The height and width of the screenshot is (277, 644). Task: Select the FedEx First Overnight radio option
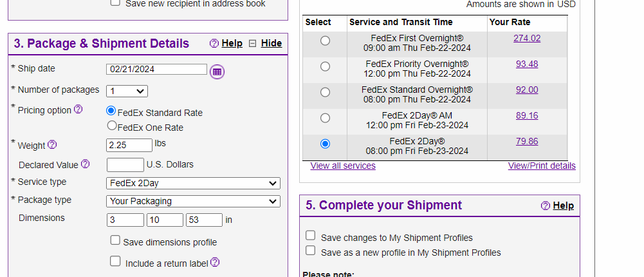click(x=325, y=41)
